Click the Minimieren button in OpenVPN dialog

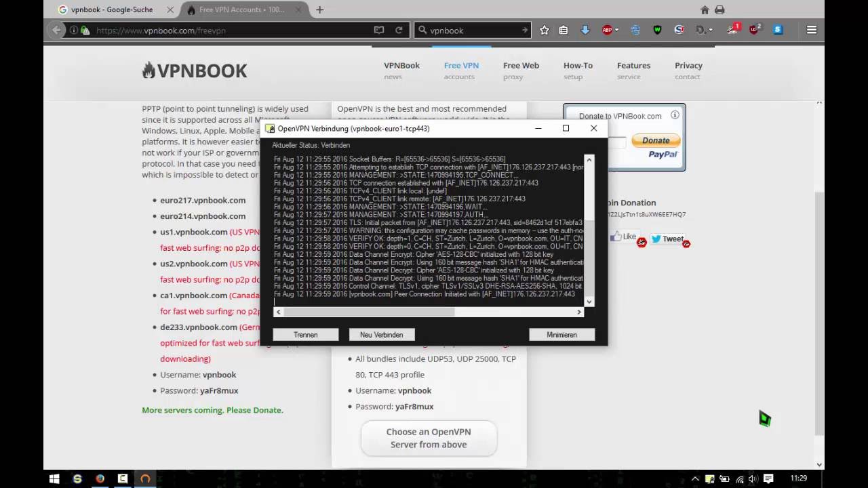(x=561, y=335)
